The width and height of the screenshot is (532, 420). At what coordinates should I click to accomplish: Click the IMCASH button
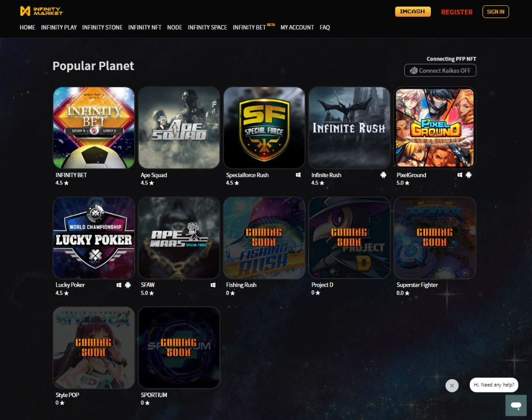[413, 12]
